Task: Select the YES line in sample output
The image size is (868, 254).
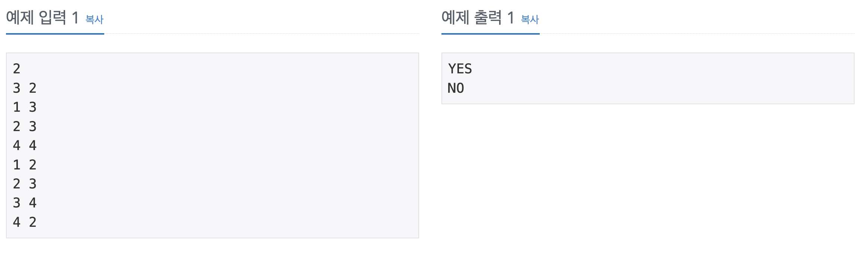Action: coord(460,69)
